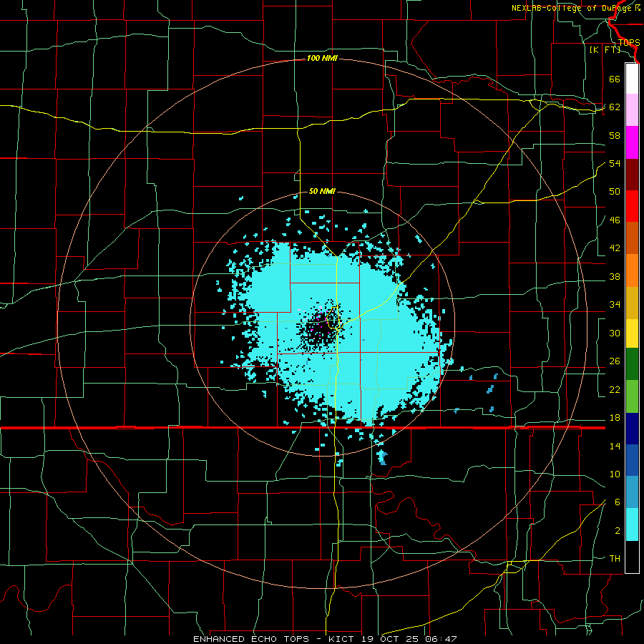Click the dark red (maroon) legend swatch
The height and width of the screenshot is (644, 644).
click(x=632, y=175)
